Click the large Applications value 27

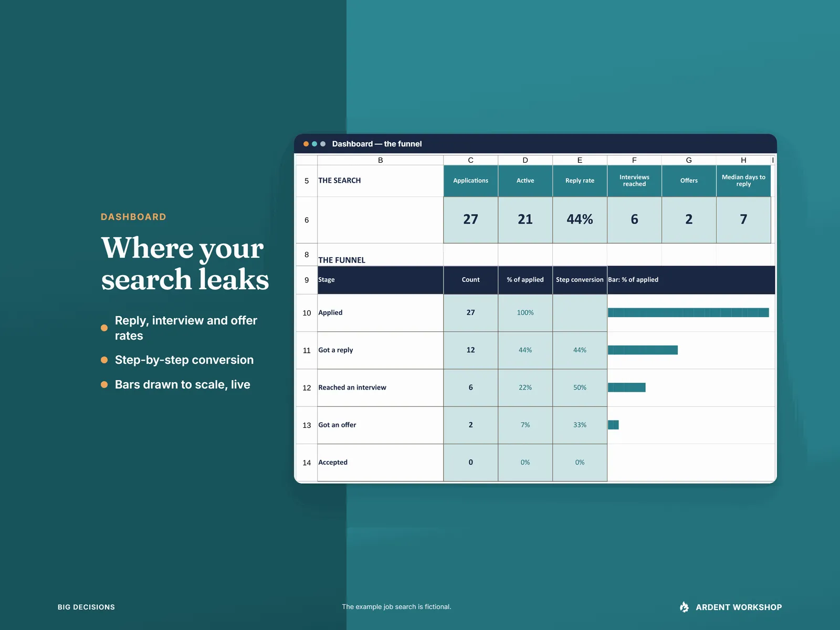(471, 219)
